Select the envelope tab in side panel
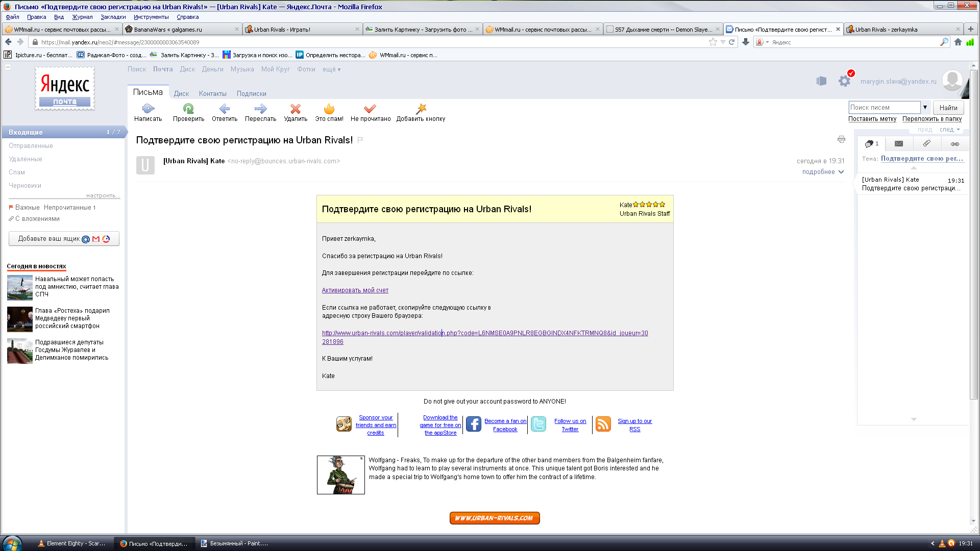Image resolution: width=980 pixels, height=551 pixels. point(899,144)
